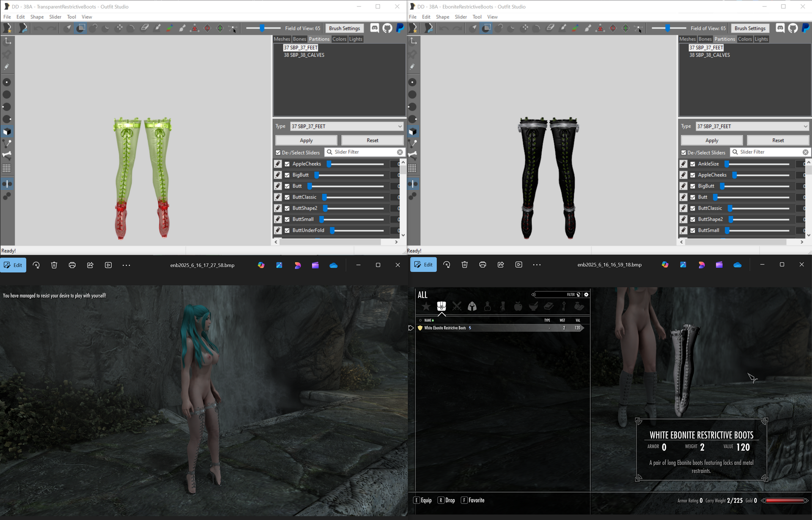Viewport: 812px width, 520px height.
Task: Open Discord link icon in EboniteRestrictiveBoots window
Action: [x=780, y=28]
